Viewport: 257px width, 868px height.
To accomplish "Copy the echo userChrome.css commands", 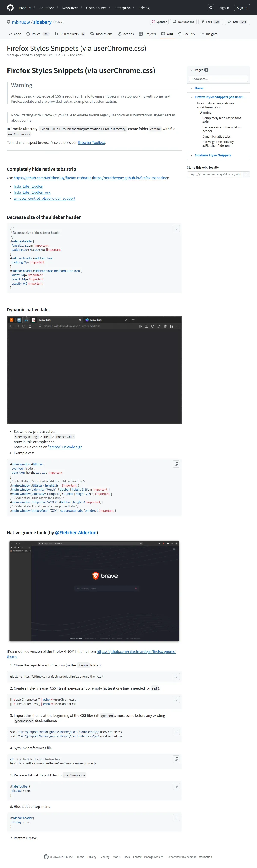I will tap(176, 700).
